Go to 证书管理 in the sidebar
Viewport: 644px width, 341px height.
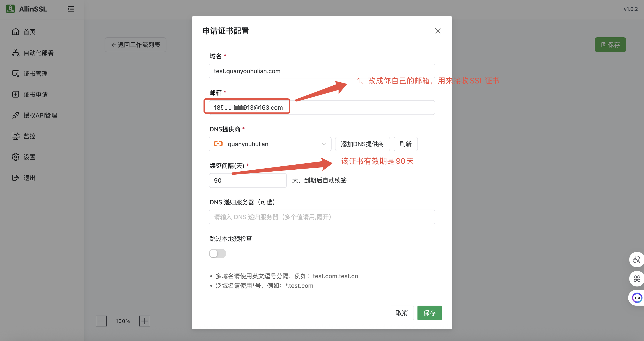[35, 74]
